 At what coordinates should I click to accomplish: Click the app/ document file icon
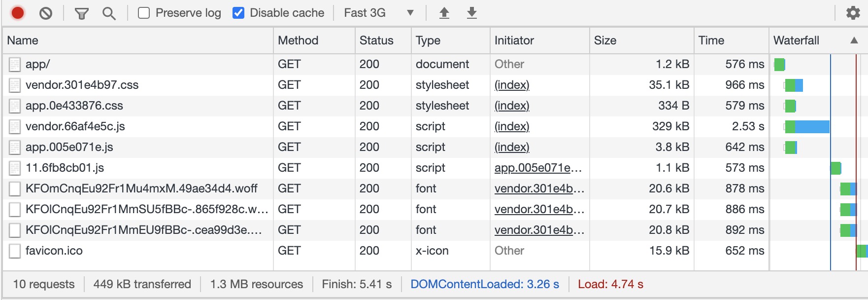pos(15,65)
